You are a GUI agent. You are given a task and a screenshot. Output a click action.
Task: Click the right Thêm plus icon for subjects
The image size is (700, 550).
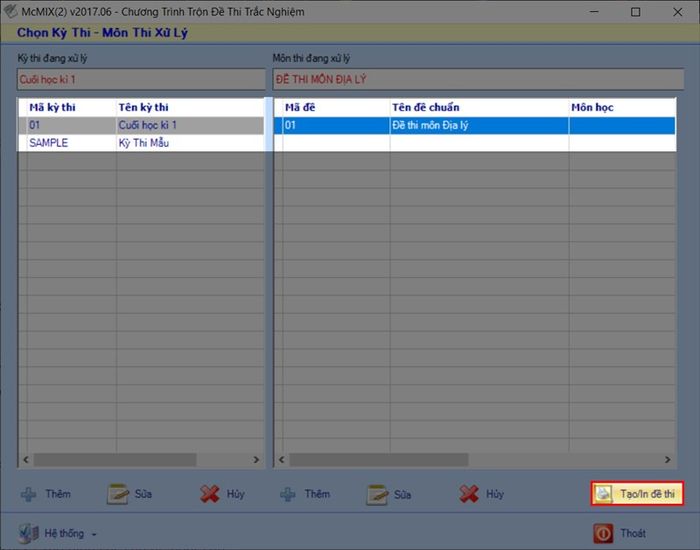pyautogui.click(x=288, y=494)
